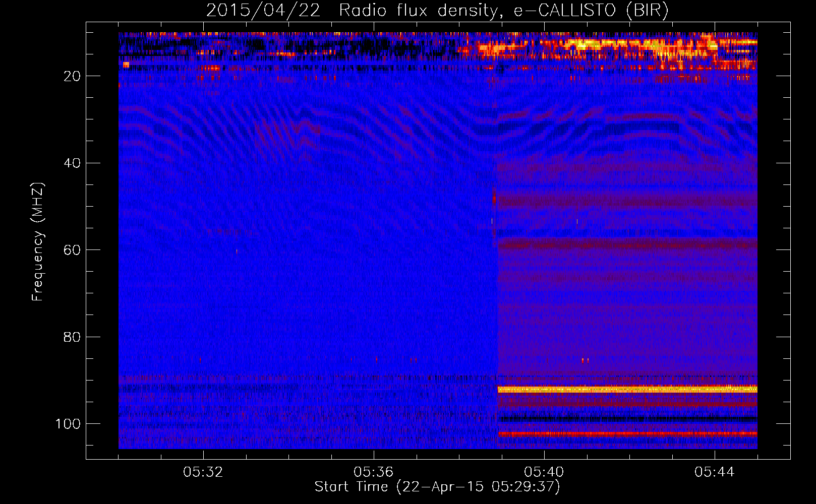This screenshot has width=816, height=504.
Task: Click the 80 MHz frequency tick label
Action: pyautogui.click(x=73, y=337)
